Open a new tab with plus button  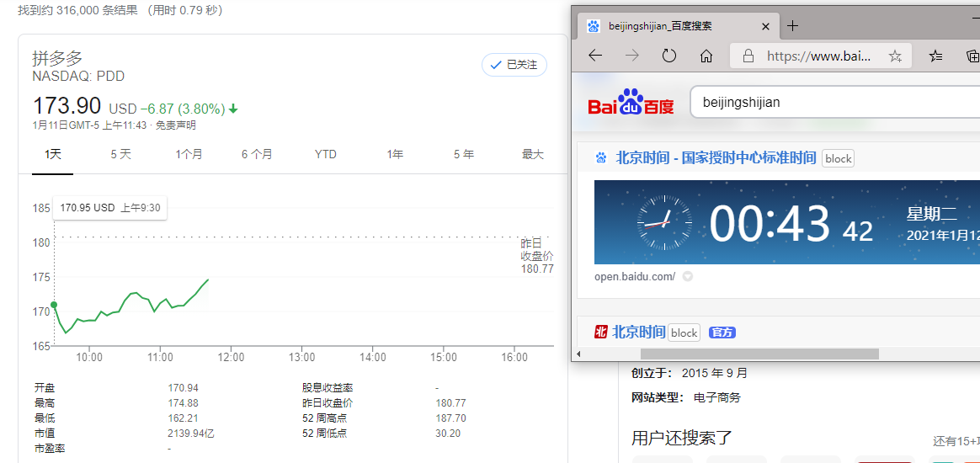(x=792, y=25)
